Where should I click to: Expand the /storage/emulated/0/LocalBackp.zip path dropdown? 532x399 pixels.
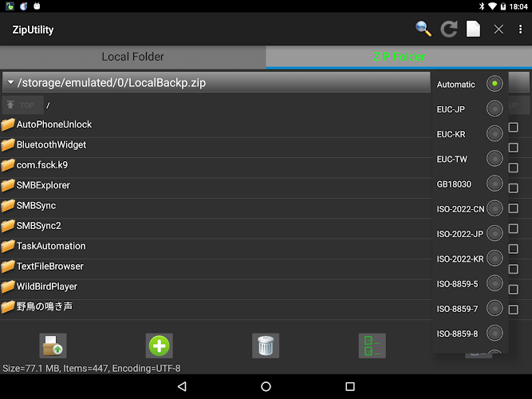click(216, 83)
